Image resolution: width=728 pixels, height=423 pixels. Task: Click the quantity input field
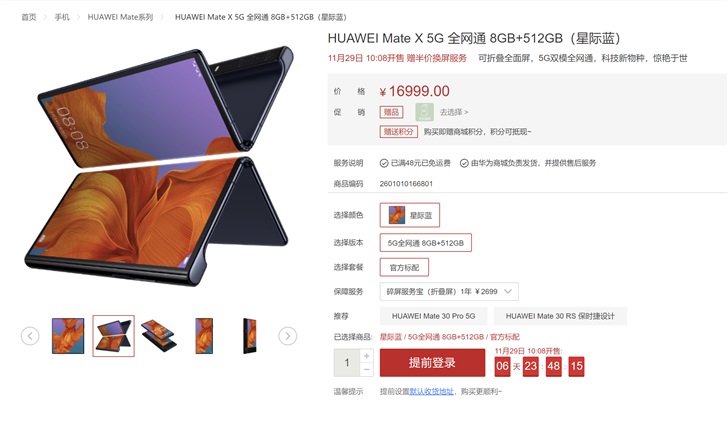pyautogui.click(x=347, y=363)
